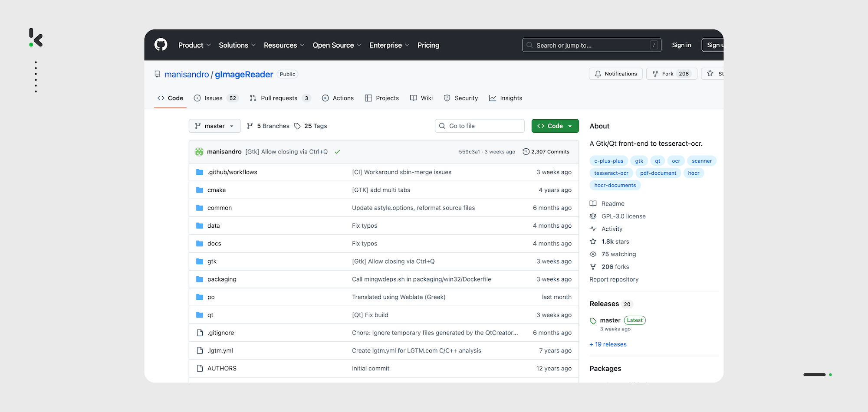This screenshot has width=868, height=412.
Task: Click the commits history clock icon
Action: click(526, 152)
